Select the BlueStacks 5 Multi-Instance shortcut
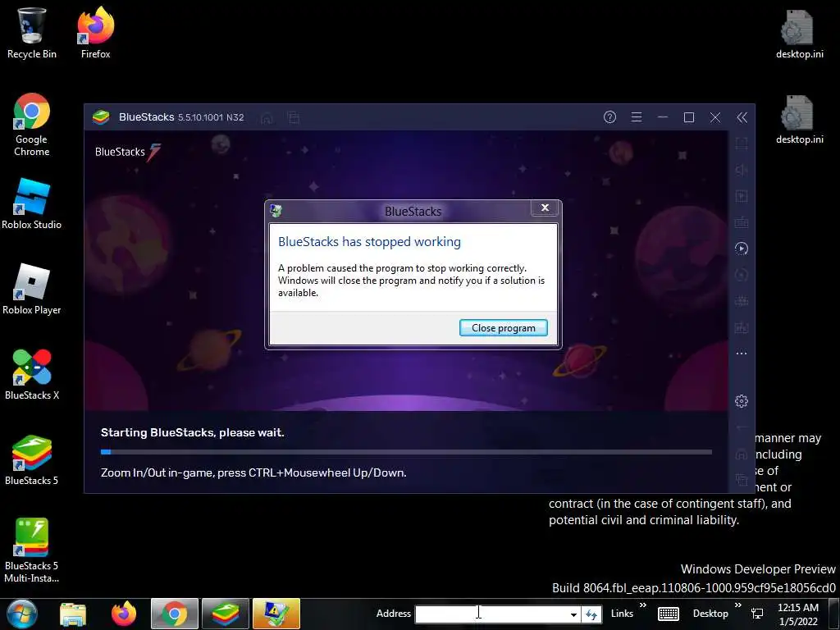 click(32, 550)
